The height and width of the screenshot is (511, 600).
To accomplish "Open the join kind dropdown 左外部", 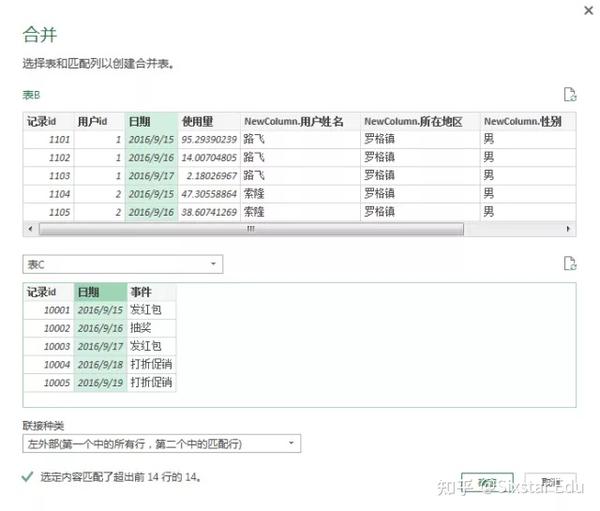I will click(161, 444).
